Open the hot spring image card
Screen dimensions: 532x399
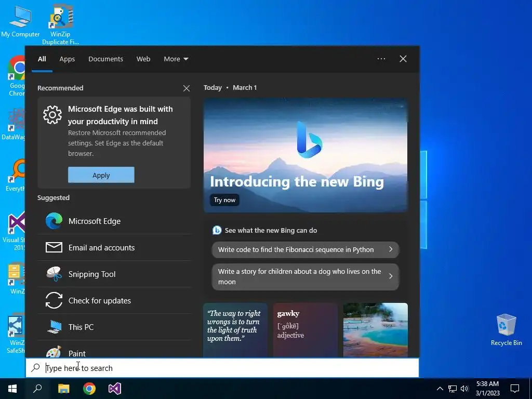[375, 330]
